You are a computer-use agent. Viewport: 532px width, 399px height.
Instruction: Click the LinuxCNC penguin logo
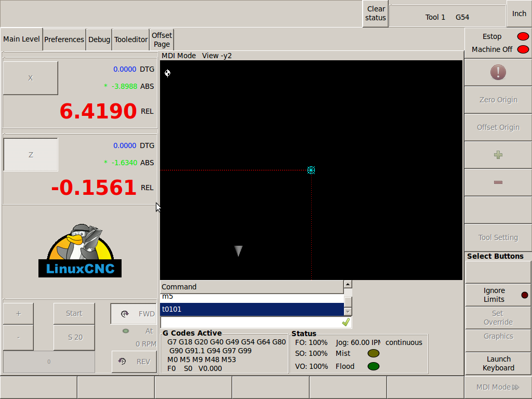80,251
